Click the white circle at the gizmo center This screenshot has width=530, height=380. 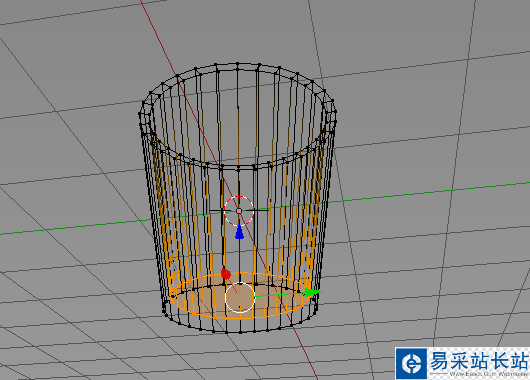pos(240,298)
